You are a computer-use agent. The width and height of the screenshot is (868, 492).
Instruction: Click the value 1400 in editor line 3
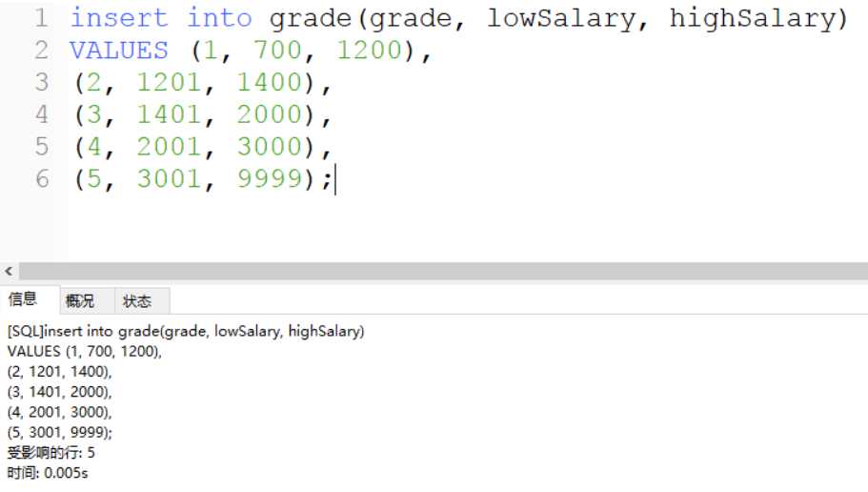pos(269,83)
